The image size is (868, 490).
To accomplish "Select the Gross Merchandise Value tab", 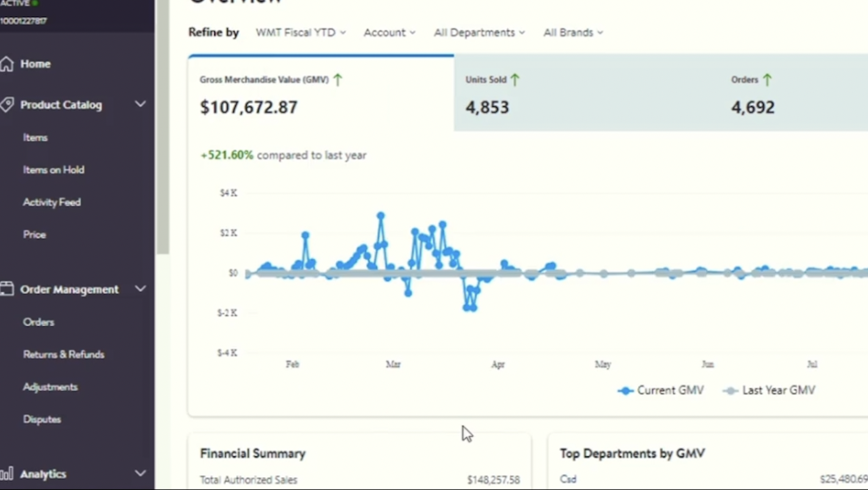I will (321, 93).
